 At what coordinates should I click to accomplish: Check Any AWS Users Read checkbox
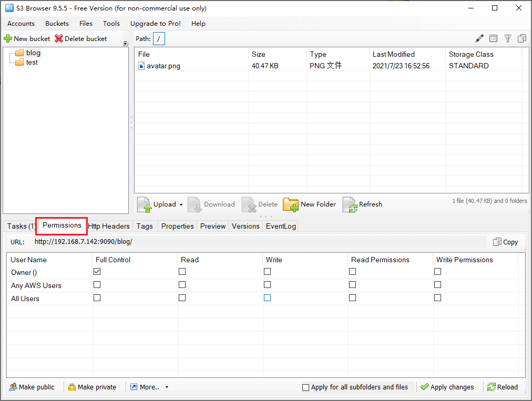click(182, 285)
